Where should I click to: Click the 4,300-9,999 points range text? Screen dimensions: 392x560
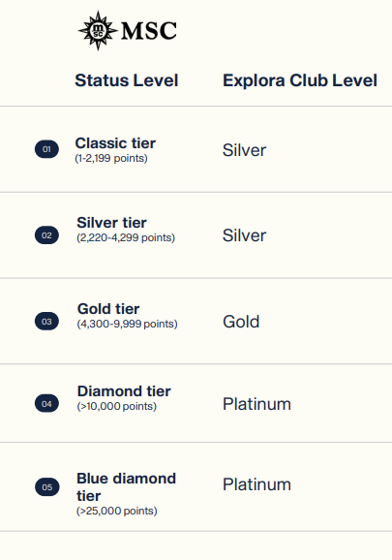point(128,324)
